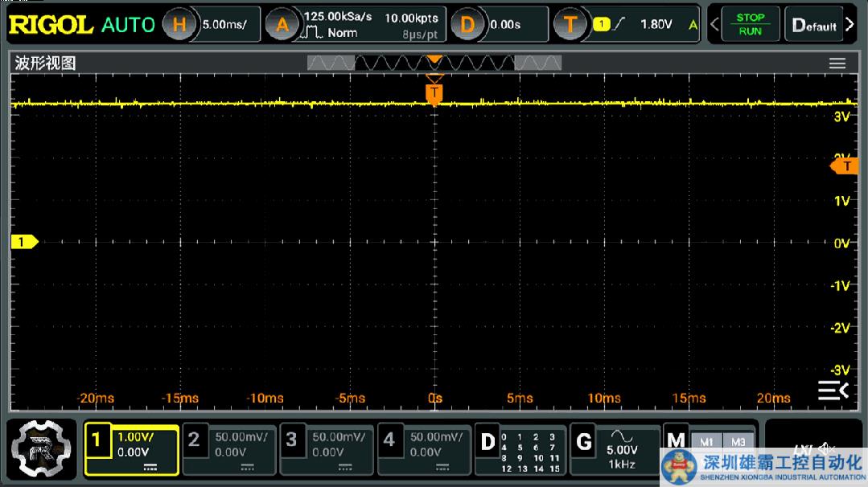
Task: Enable channel 2 at 50.00mV
Action: pos(195,440)
